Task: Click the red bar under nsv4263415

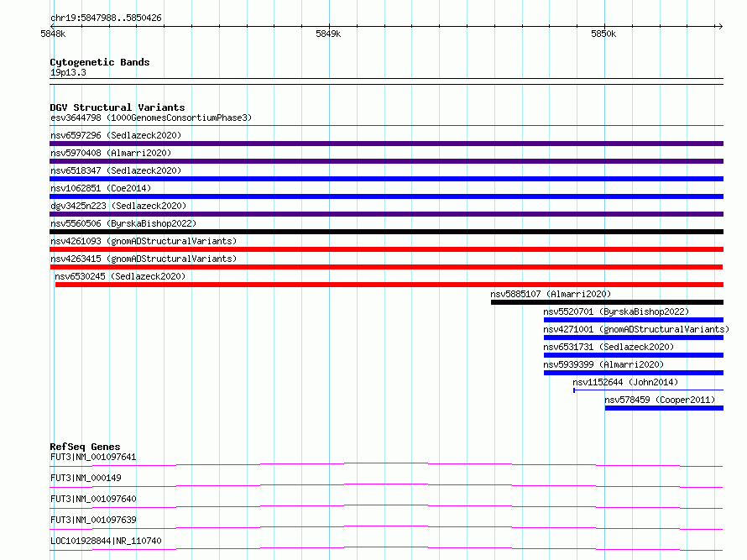Action: 386,267
